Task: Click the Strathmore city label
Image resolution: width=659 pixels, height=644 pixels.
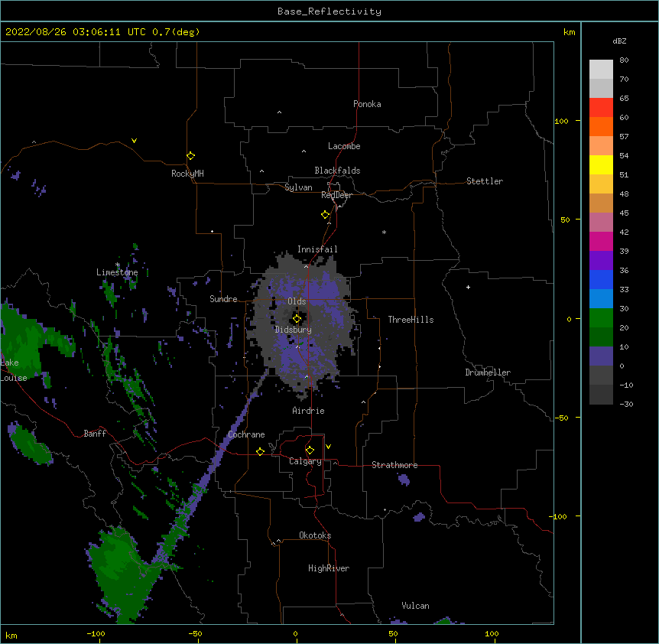Action: 394,465
